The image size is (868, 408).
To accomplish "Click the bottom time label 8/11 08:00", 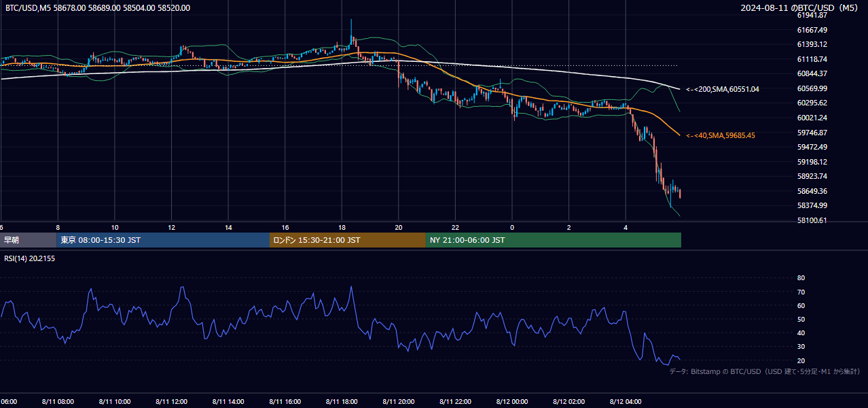I will click(58, 402).
